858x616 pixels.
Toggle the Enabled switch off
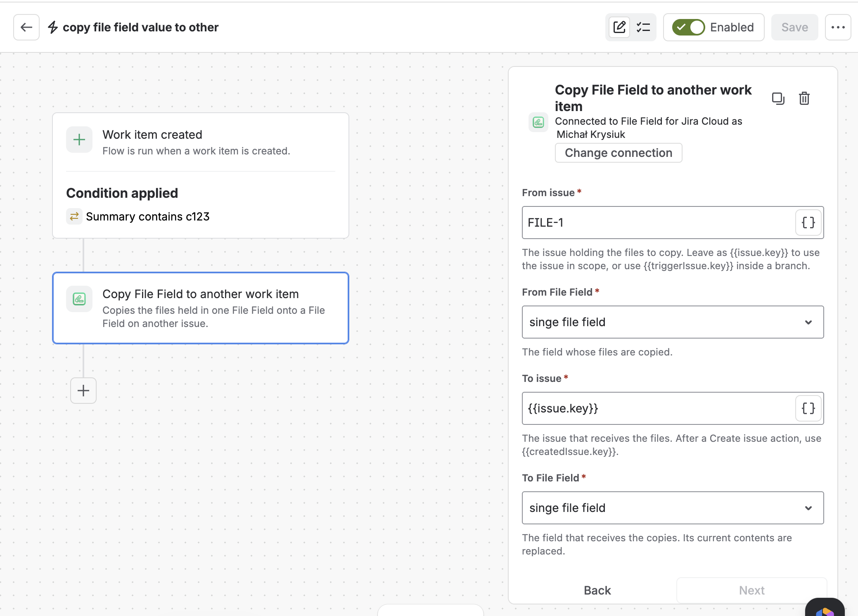[x=688, y=27]
